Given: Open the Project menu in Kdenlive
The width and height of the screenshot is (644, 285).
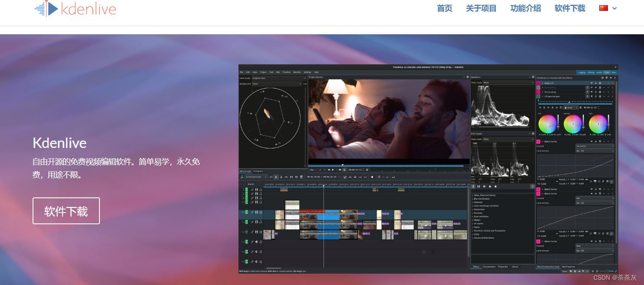Looking at the screenshot, I should [263, 72].
